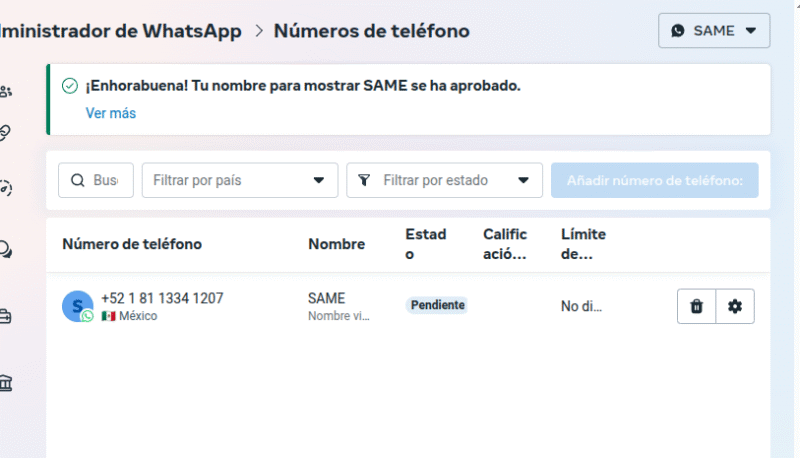Delete the +52 1 81 1334 1207 number
This screenshot has width=800, height=458.
click(696, 307)
